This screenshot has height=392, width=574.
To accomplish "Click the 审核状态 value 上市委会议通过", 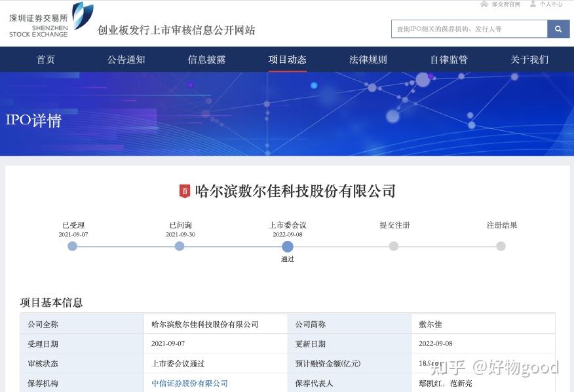I will point(178,363).
